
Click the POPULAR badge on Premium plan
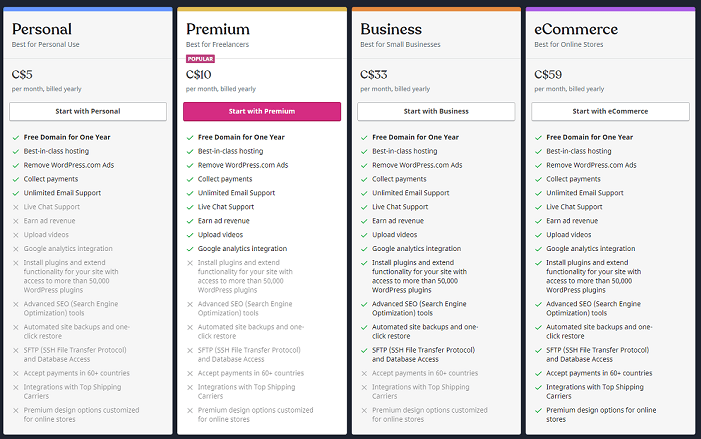202,59
